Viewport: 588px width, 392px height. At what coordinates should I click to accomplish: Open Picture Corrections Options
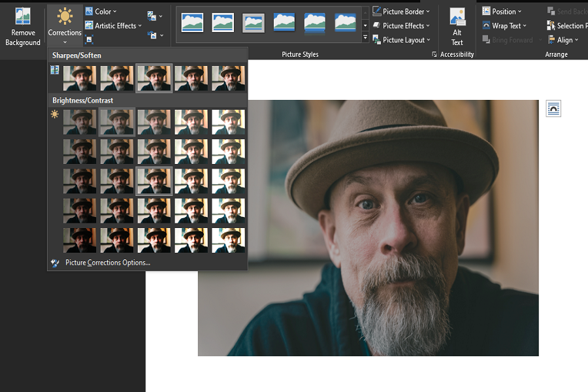point(107,263)
